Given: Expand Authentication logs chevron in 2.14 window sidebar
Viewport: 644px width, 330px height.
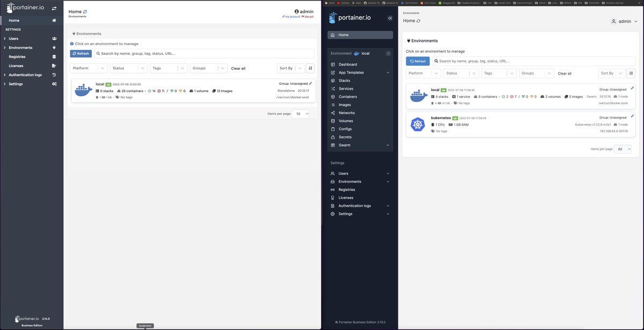Looking at the screenshot, I should pyautogui.click(x=4, y=75).
